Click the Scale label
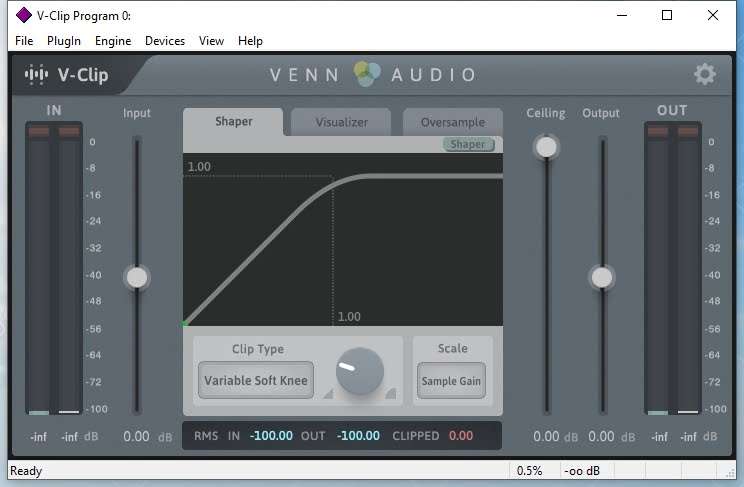 click(x=453, y=348)
